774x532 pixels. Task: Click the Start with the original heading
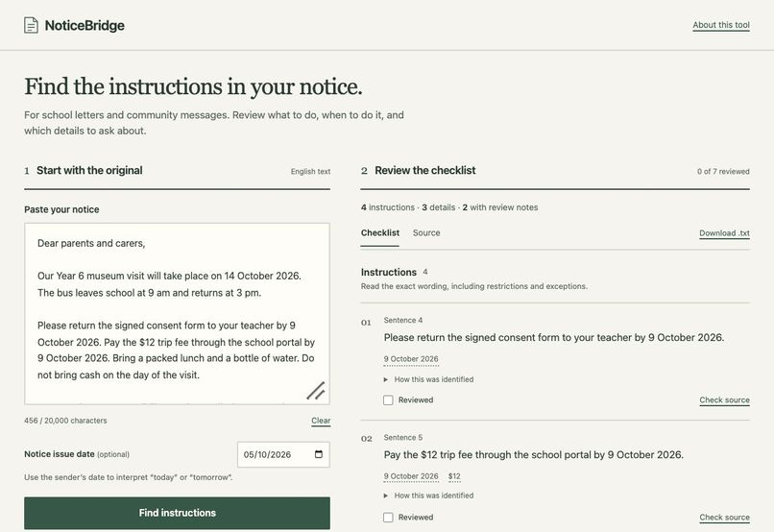89,170
